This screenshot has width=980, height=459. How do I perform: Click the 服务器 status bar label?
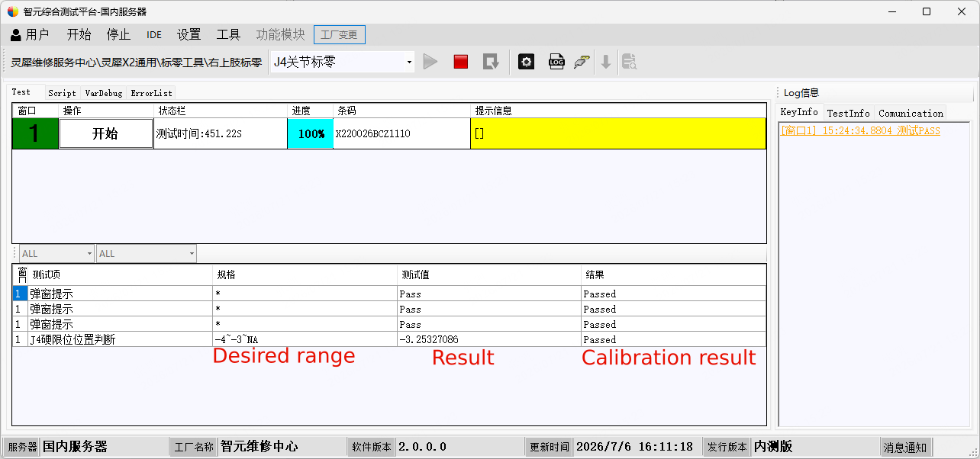[x=22, y=447]
